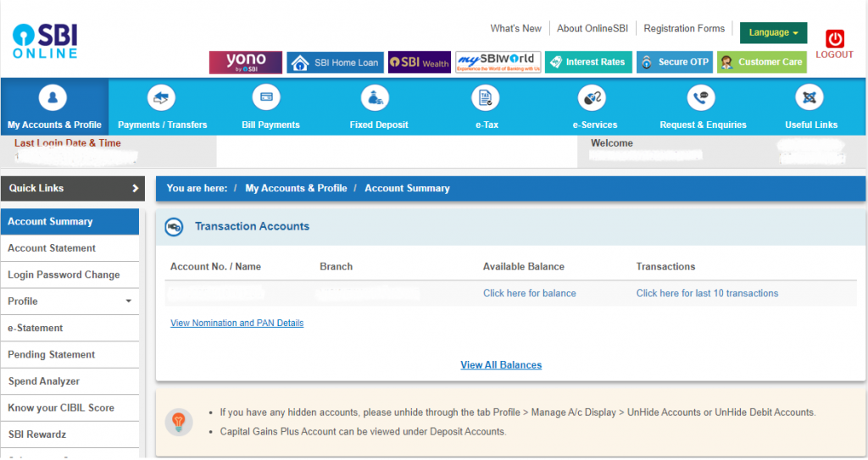Click the SBI Online logo

[x=45, y=42]
